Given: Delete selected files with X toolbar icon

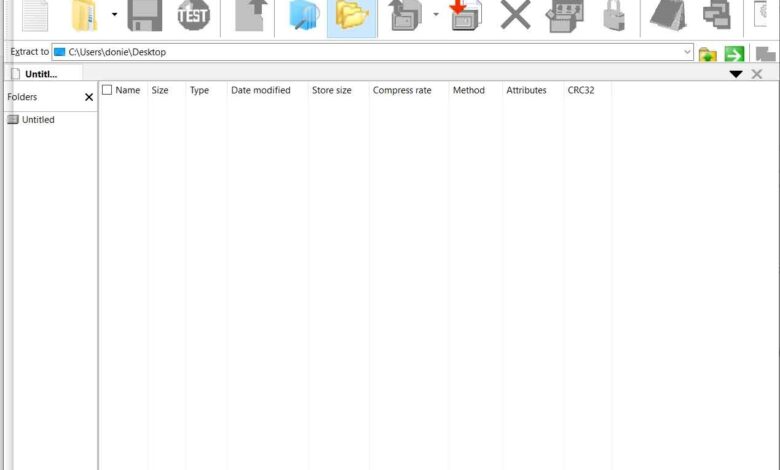Looking at the screenshot, I should pyautogui.click(x=515, y=15).
